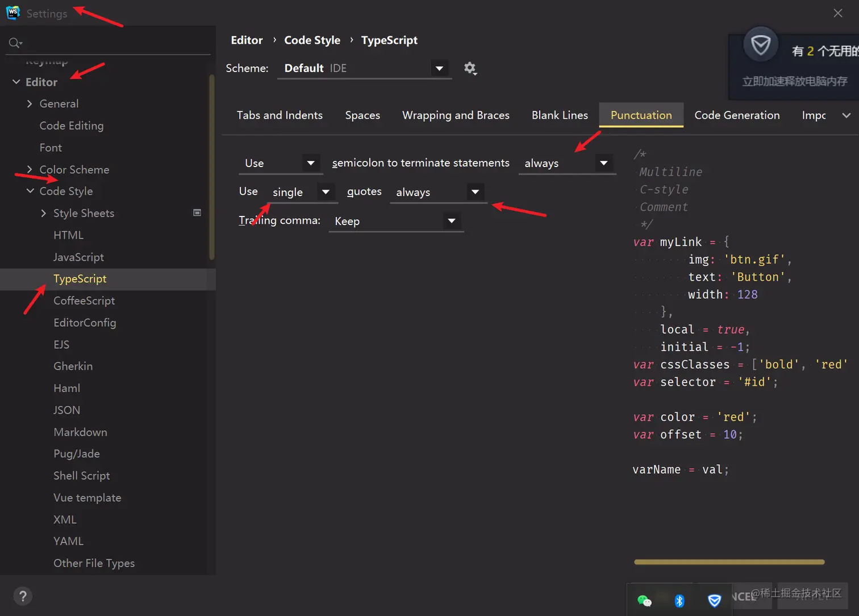Click the settings tree vertical scrollbar
This screenshot has height=616, width=859.
212,167
